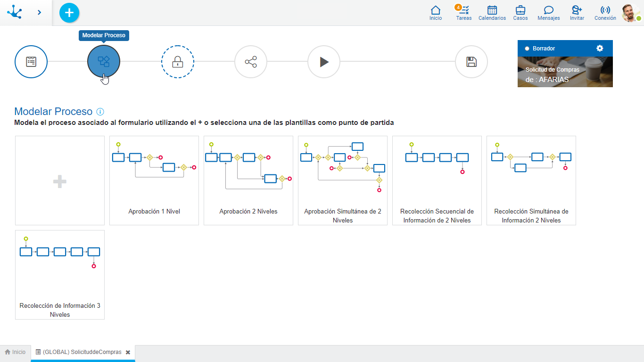Click Invitar add user icon

click(577, 13)
